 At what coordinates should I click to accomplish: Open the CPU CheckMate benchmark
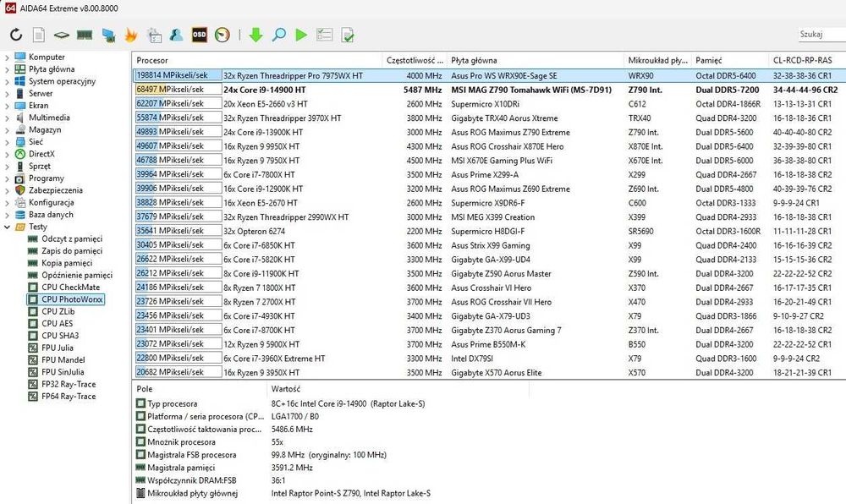coord(71,288)
